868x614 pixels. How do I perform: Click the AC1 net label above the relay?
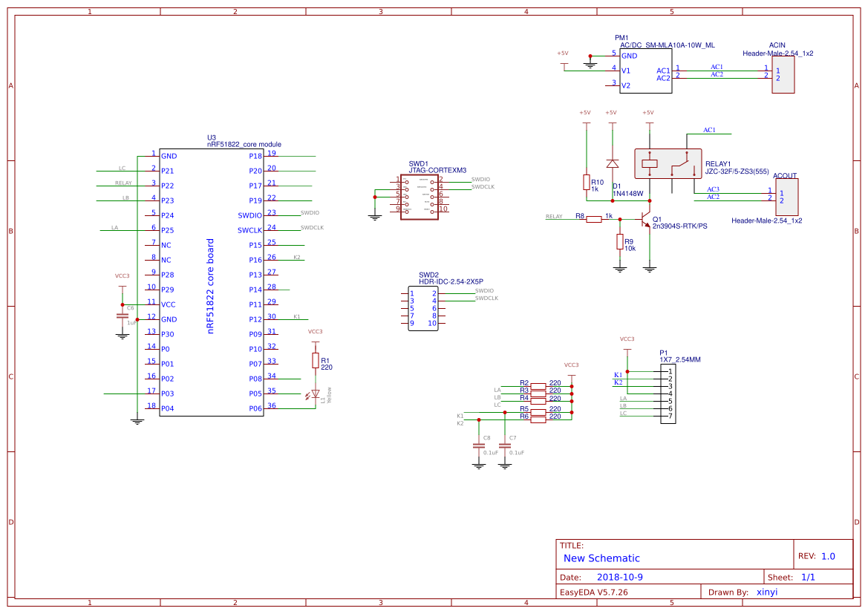[709, 130]
